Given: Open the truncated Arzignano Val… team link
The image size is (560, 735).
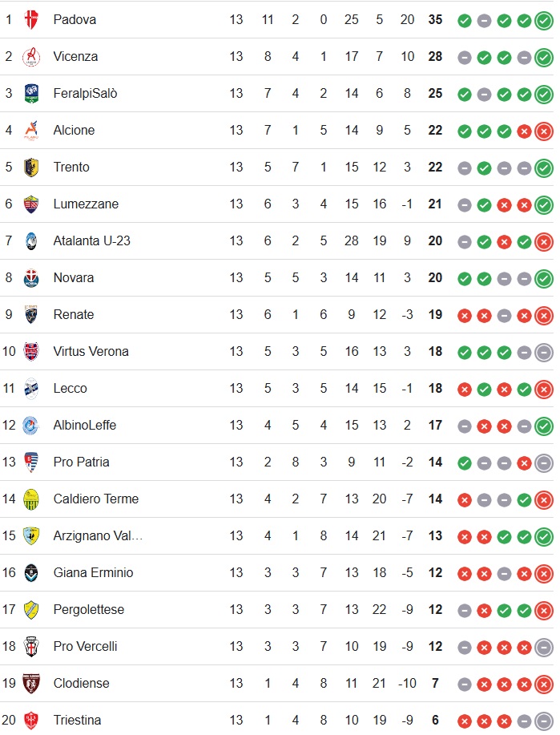Looking at the screenshot, I should (x=98, y=535).
